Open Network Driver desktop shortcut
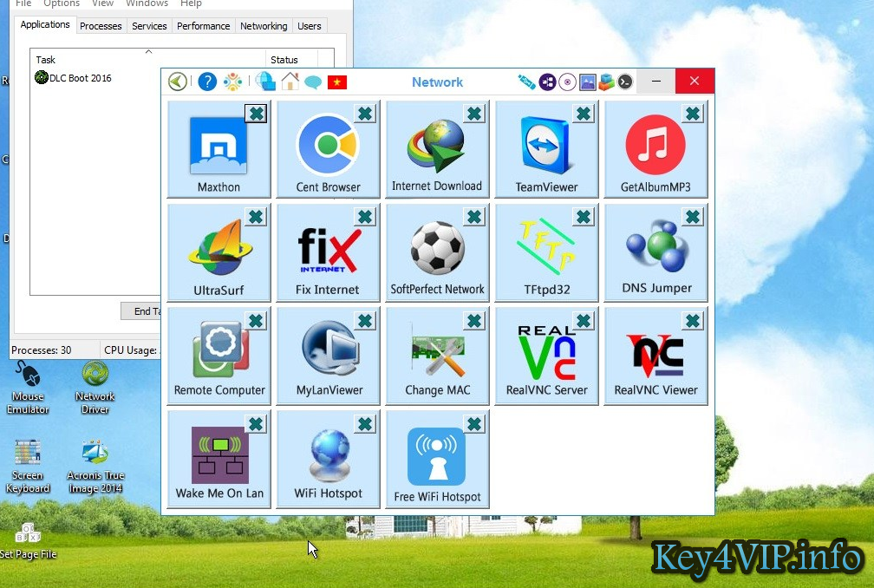This screenshot has height=588, width=874. [x=95, y=388]
